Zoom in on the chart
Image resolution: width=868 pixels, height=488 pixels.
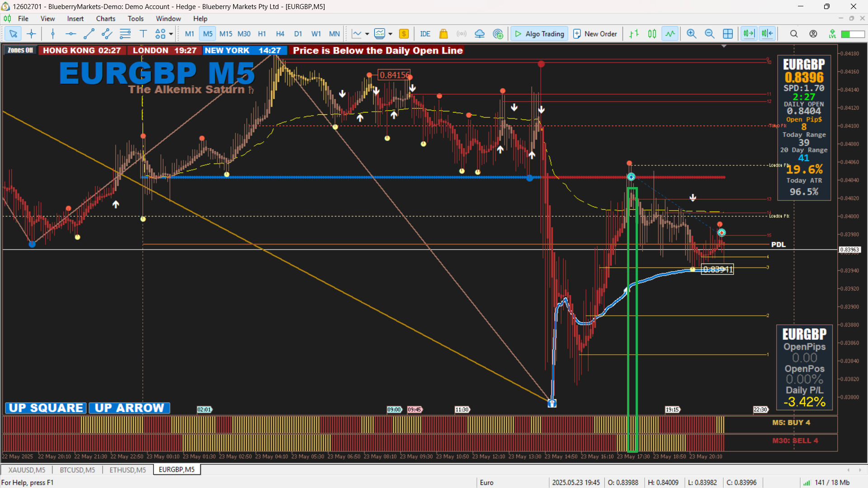pos(691,34)
